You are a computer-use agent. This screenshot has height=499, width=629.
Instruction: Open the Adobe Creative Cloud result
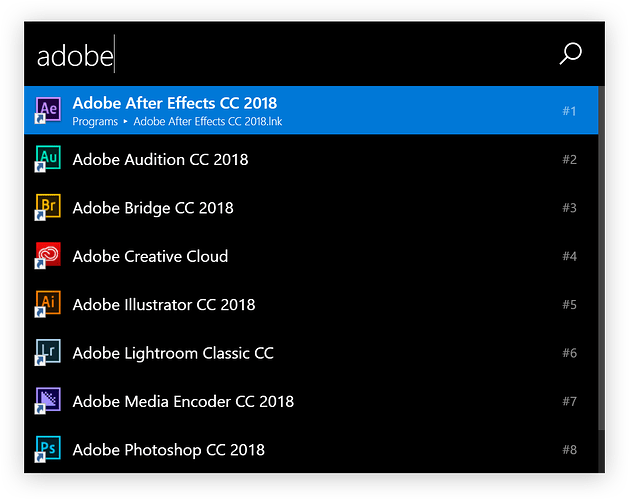click(x=150, y=256)
